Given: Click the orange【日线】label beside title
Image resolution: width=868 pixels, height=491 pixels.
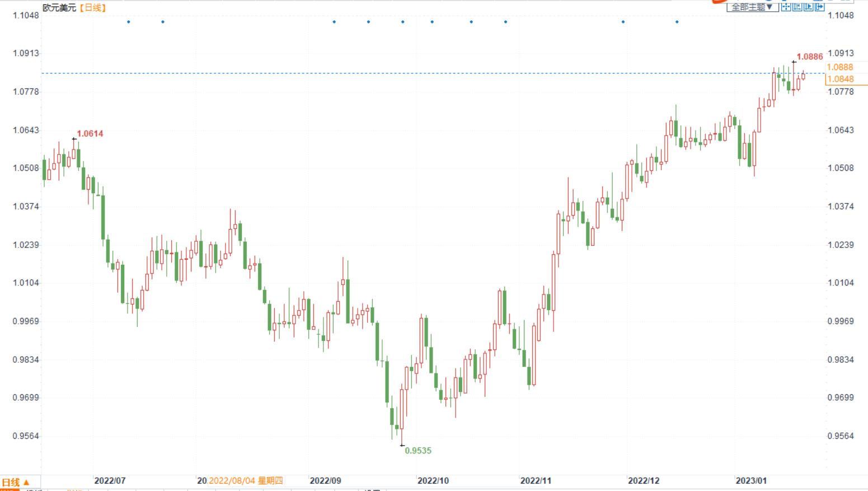Looking at the screenshot, I should point(93,8).
